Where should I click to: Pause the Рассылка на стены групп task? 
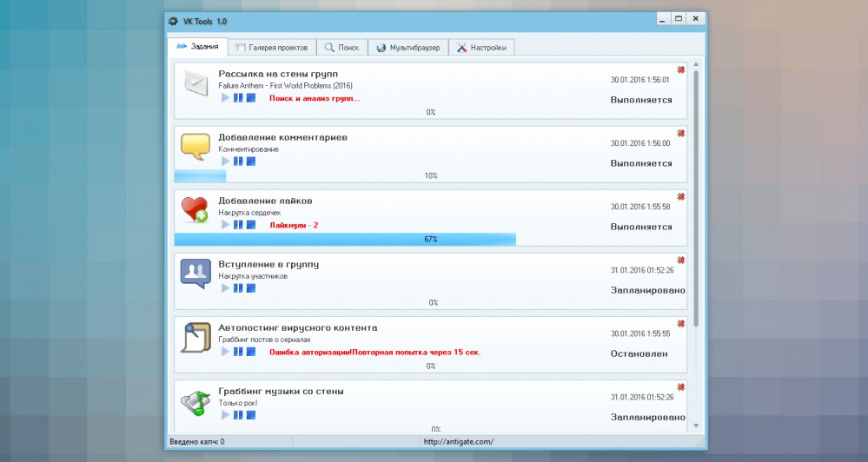point(238,98)
